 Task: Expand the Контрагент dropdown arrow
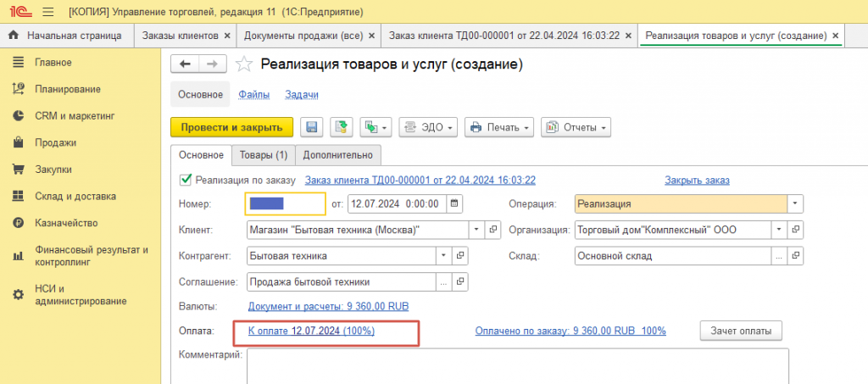click(x=444, y=256)
